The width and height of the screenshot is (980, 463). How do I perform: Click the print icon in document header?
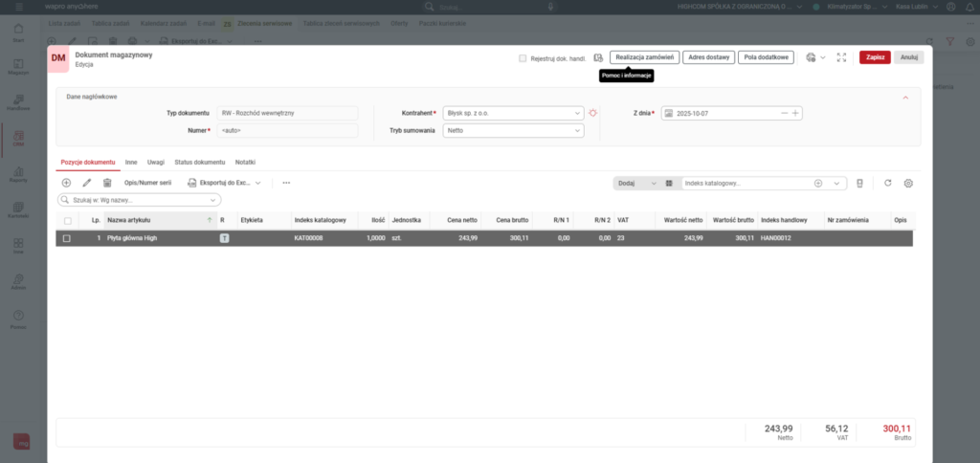click(812, 57)
